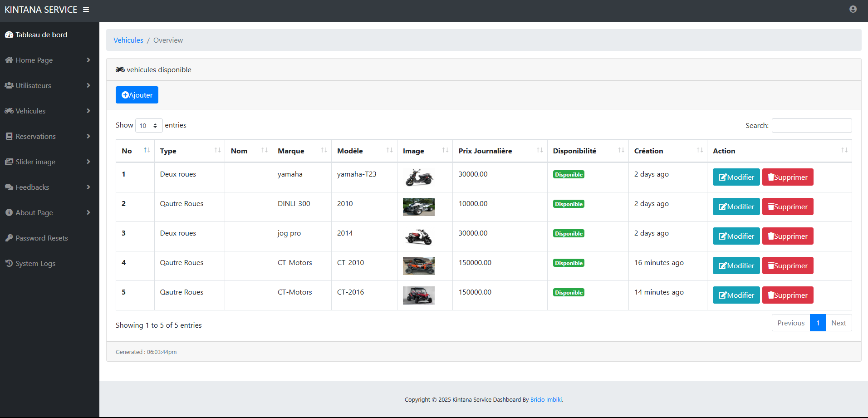The width and height of the screenshot is (868, 418).
Task: Click the CT-2010 vehicle thumbnail image
Action: [x=418, y=266]
